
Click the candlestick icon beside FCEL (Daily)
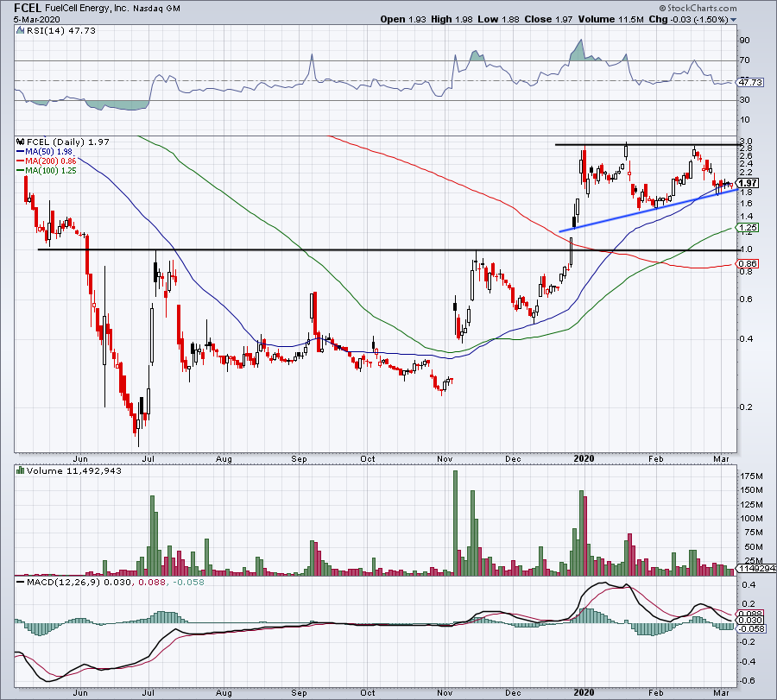pyautogui.click(x=21, y=142)
